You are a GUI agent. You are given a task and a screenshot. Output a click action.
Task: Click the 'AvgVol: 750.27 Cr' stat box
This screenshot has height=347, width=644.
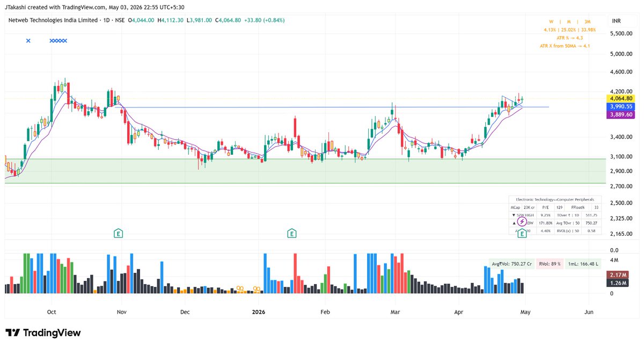click(x=513, y=264)
